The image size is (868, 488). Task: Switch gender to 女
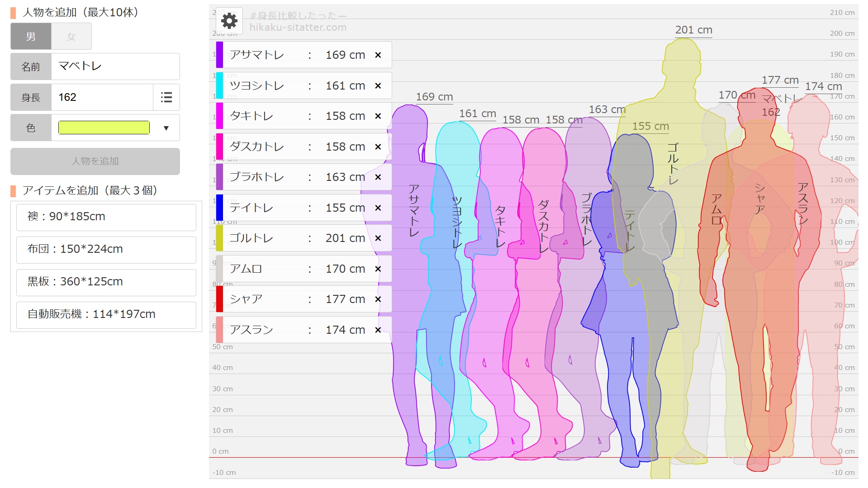click(71, 37)
